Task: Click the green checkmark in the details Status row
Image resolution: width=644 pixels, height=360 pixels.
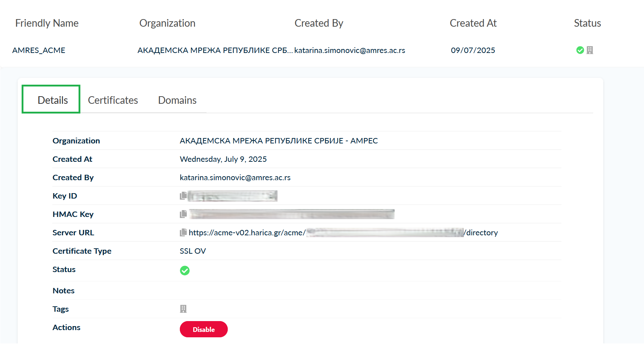Action: (x=185, y=270)
